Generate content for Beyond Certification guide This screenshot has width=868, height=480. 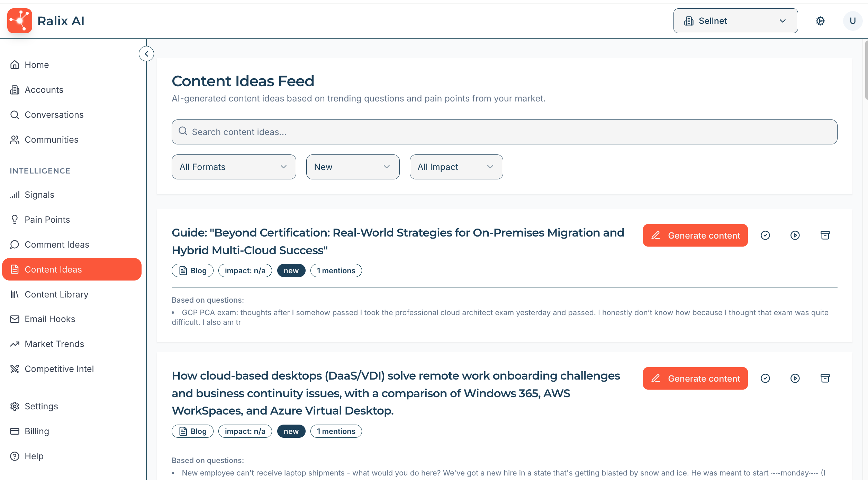click(x=695, y=235)
